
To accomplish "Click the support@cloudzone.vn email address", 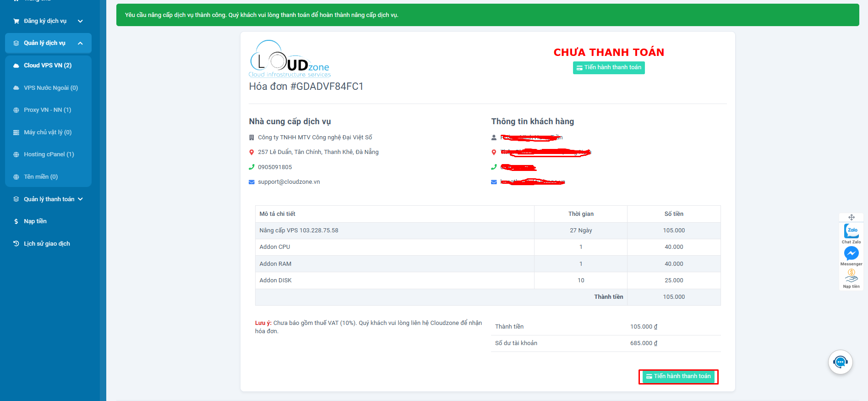I will pos(289,182).
